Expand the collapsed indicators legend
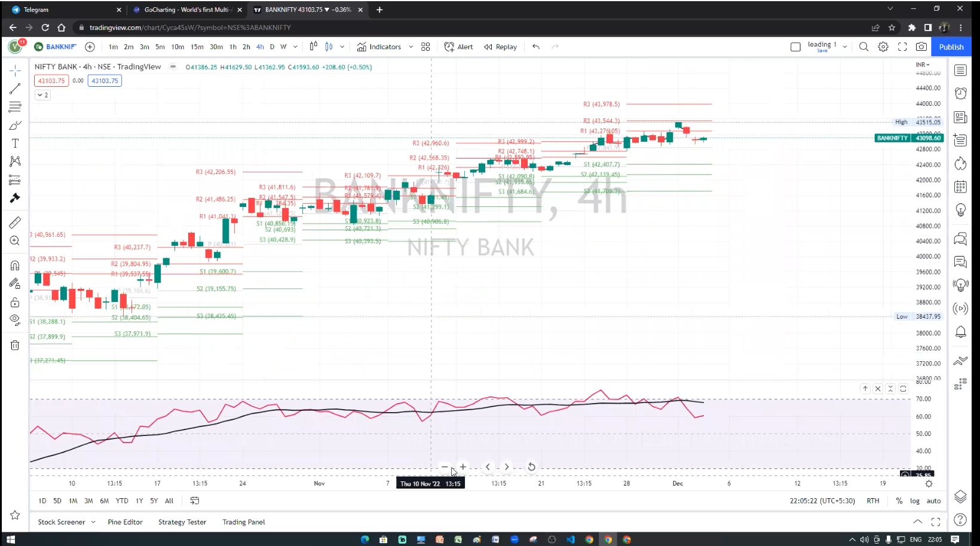This screenshot has height=546, width=980. pyautogui.click(x=42, y=95)
